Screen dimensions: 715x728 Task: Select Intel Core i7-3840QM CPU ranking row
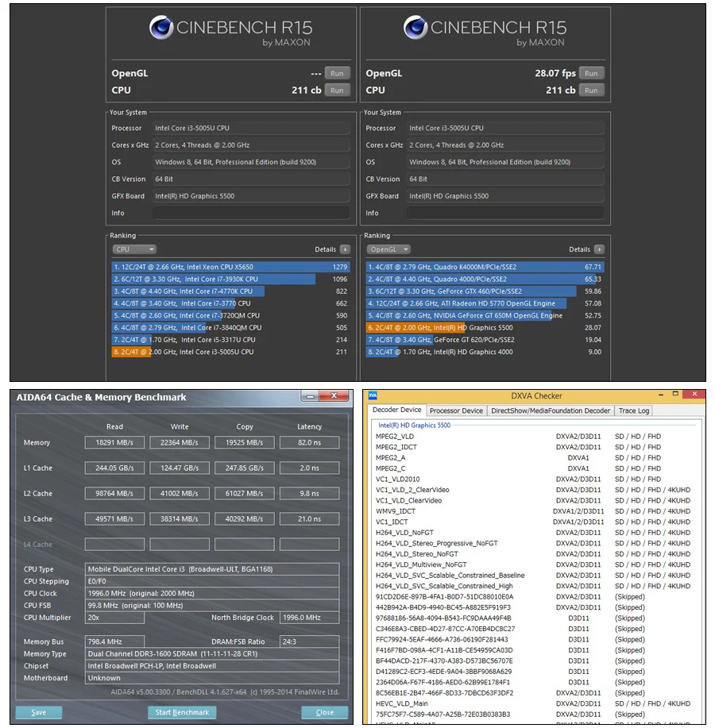tap(230, 327)
